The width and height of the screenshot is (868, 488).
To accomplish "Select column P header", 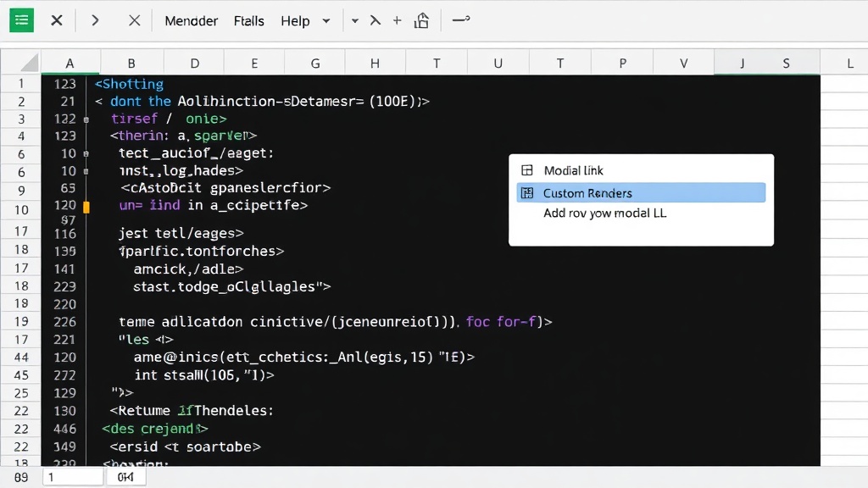I will click(x=623, y=63).
